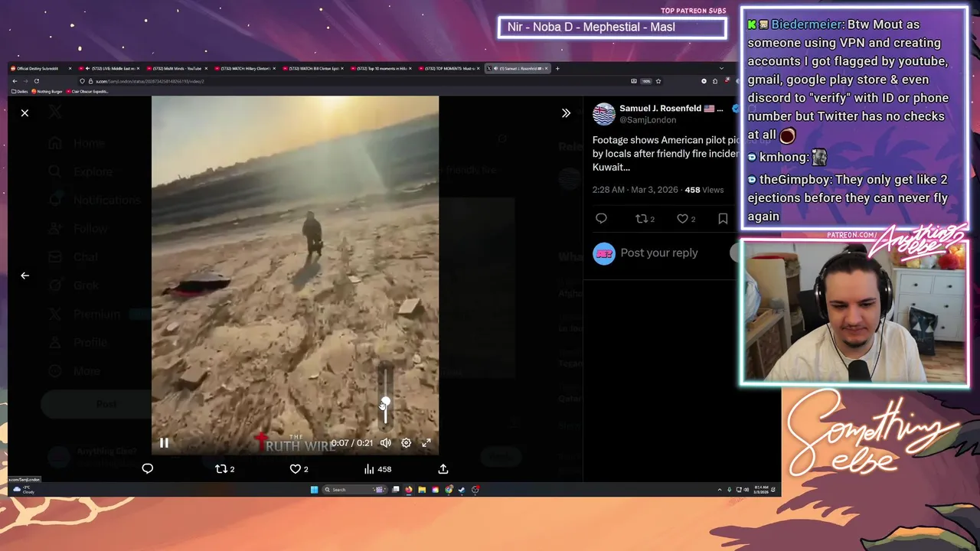
Task: Switch to Top 10 moments tab
Action: point(379,69)
